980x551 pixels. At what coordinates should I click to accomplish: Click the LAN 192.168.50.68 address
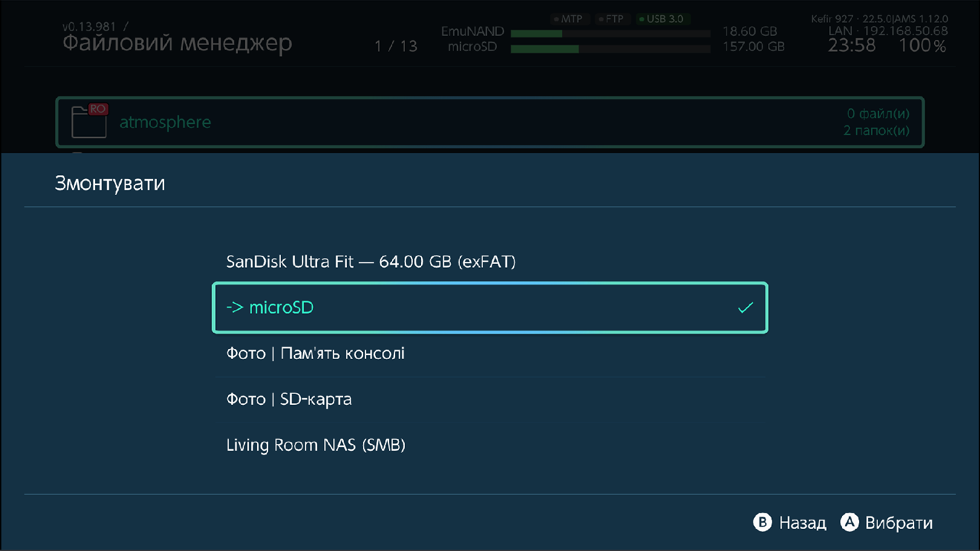[888, 31]
